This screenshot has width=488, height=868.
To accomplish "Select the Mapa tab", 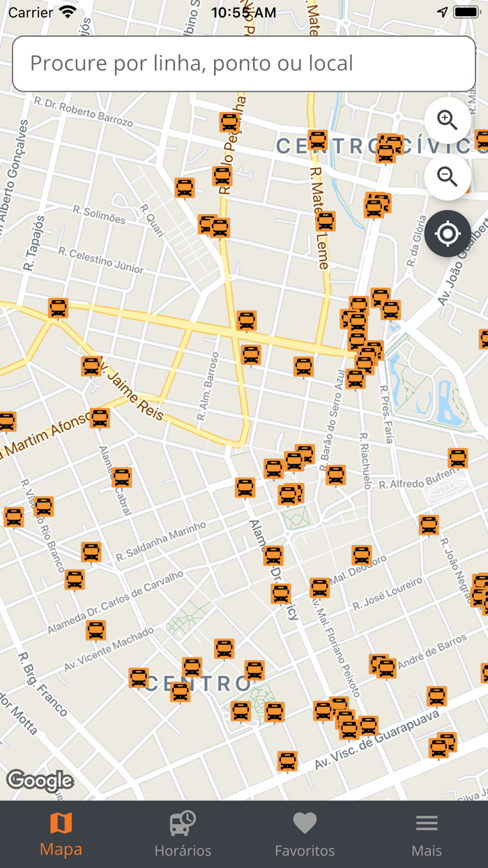I will [61, 834].
